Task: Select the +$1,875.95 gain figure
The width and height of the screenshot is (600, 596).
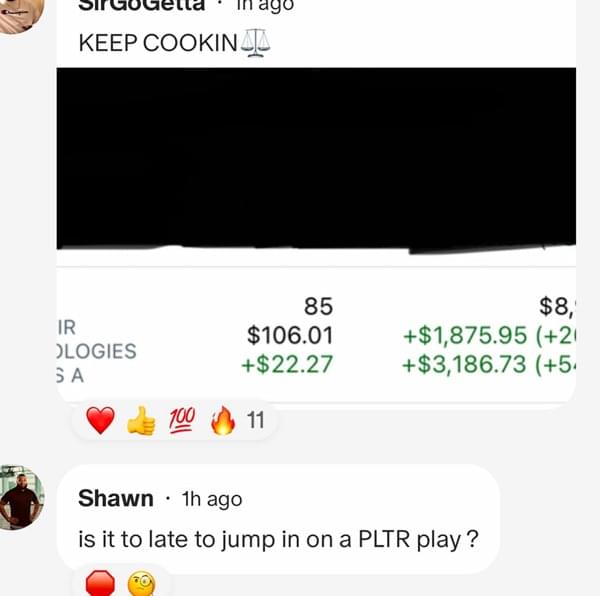Action: pyautogui.click(x=465, y=335)
